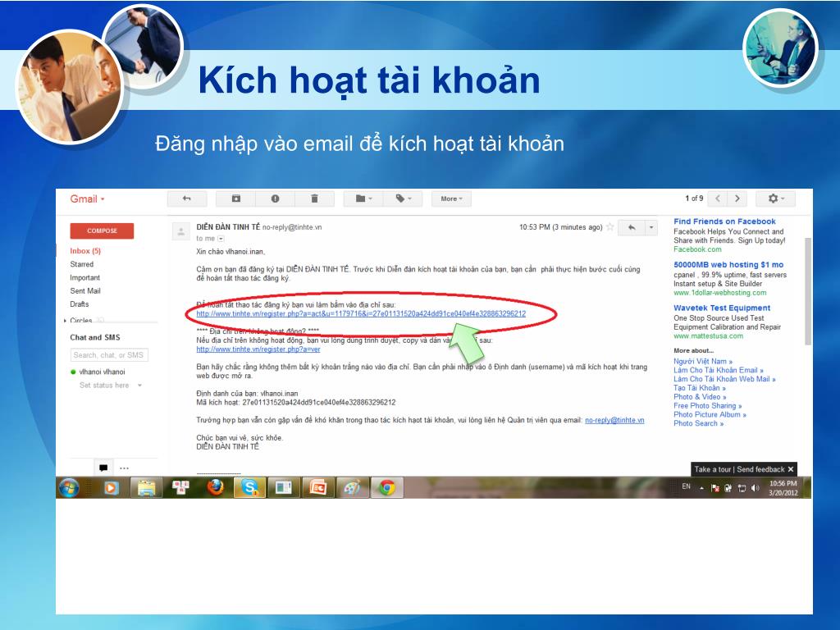Archive the open email
The width and height of the screenshot is (840, 630).
(235, 199)
